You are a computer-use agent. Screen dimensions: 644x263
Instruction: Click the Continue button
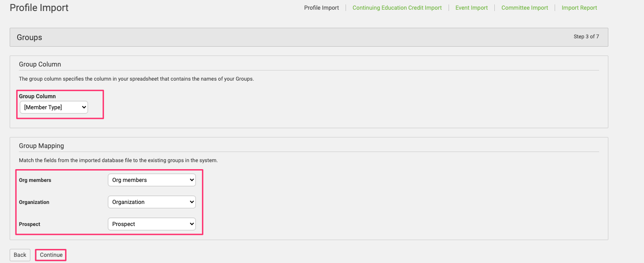coord(51,255)
